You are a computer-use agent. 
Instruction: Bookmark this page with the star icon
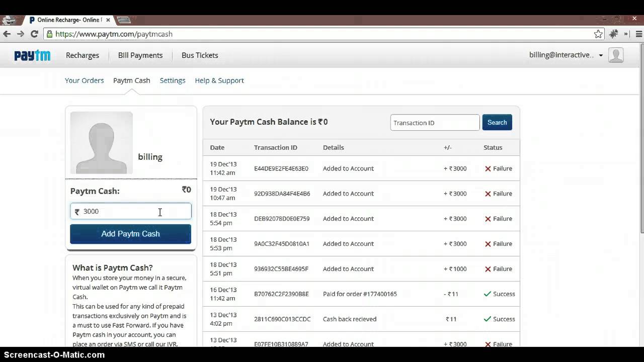[x=598, y=34]
